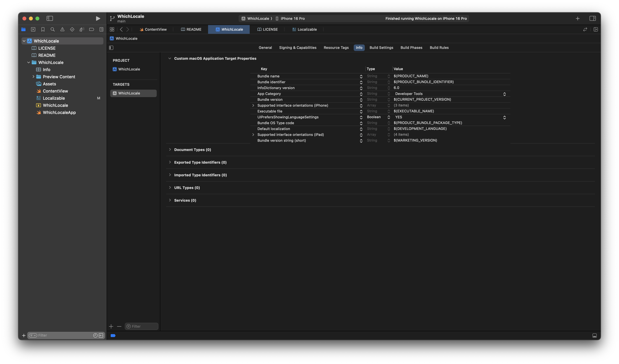The image size is (619, 364).
Task: Open the test navigator diamond icon
Action: pyautogui.click(x=72, y=29)
